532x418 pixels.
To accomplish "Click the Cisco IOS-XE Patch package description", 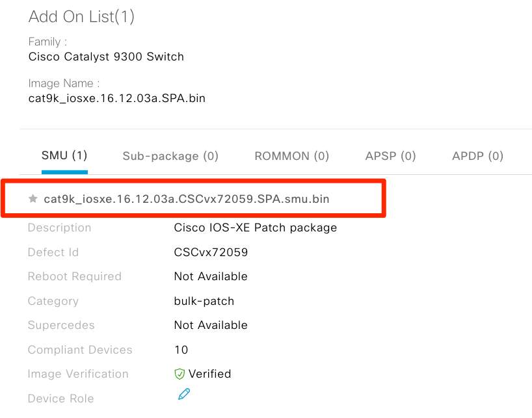I will [255, 228].
